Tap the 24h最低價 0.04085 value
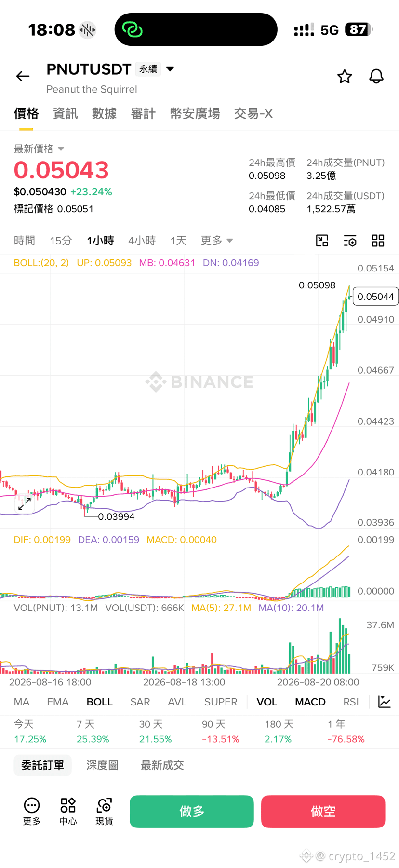 [267, 209]
